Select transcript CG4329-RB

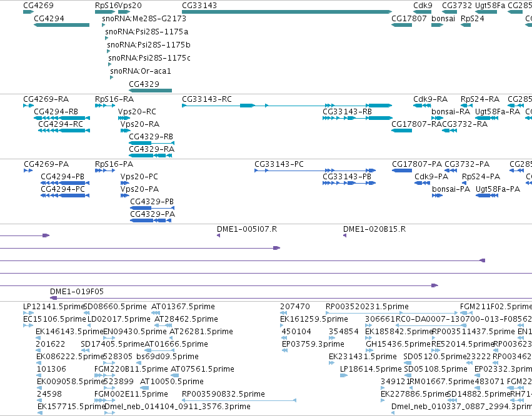tap(152, 143)
